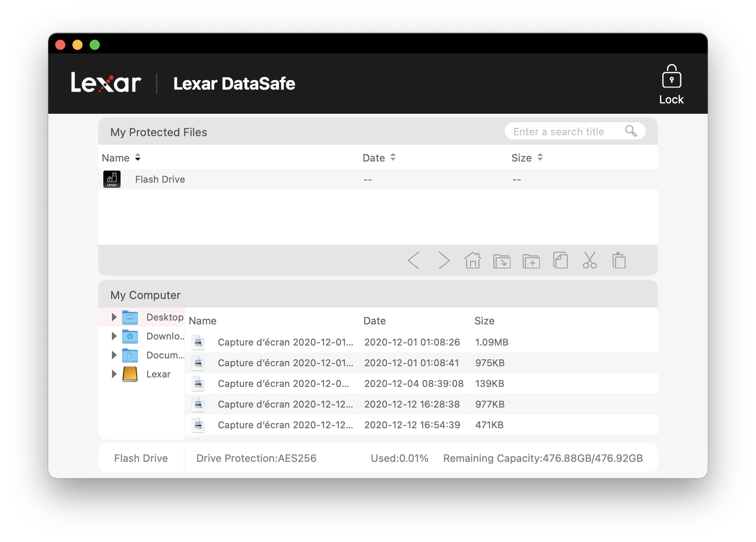The height and width of the screenshot is (542, 756).
Task: Click the paste clipboard icon
Action: click(x=619, y=261)
